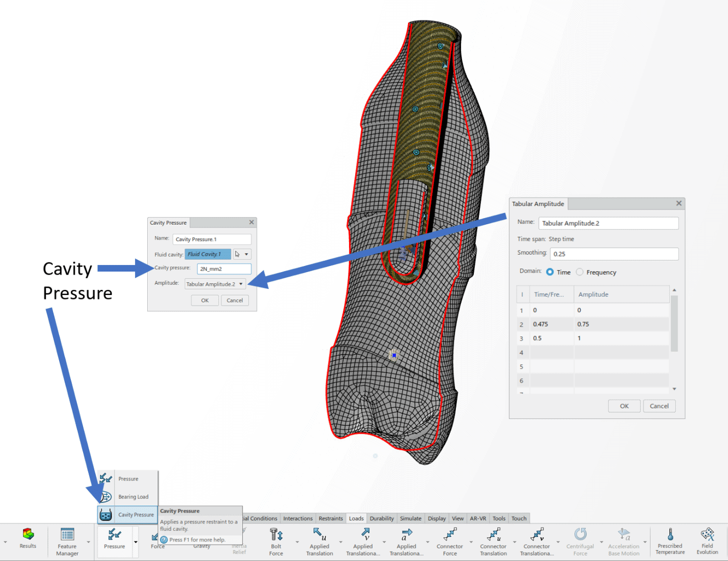Select the Applied Translation tool
The height and width of the screenshot is (561, 728).
319,542
